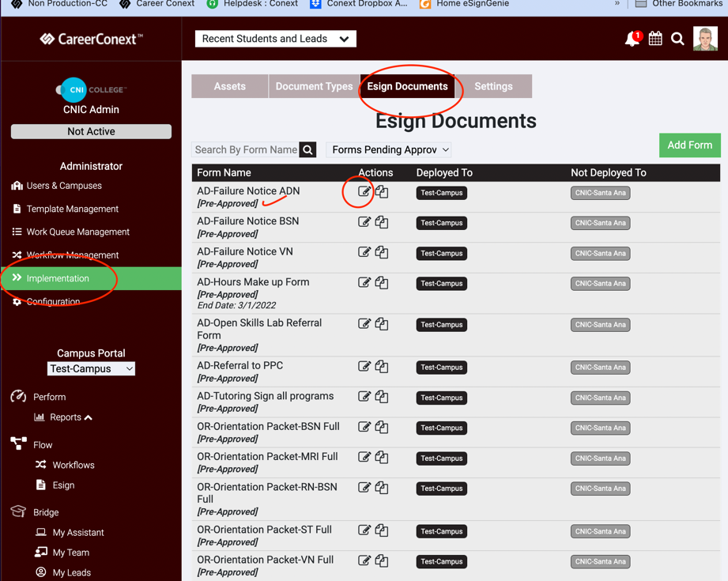Edit the AD-Failure Notice ADN form
Screen dimensions: 728x581
364,191
